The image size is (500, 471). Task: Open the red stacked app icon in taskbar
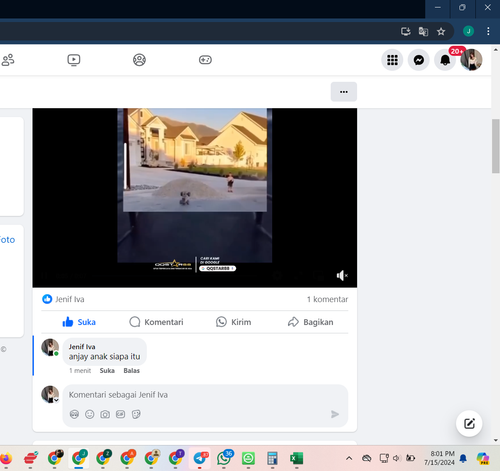(x=31, y=459)
